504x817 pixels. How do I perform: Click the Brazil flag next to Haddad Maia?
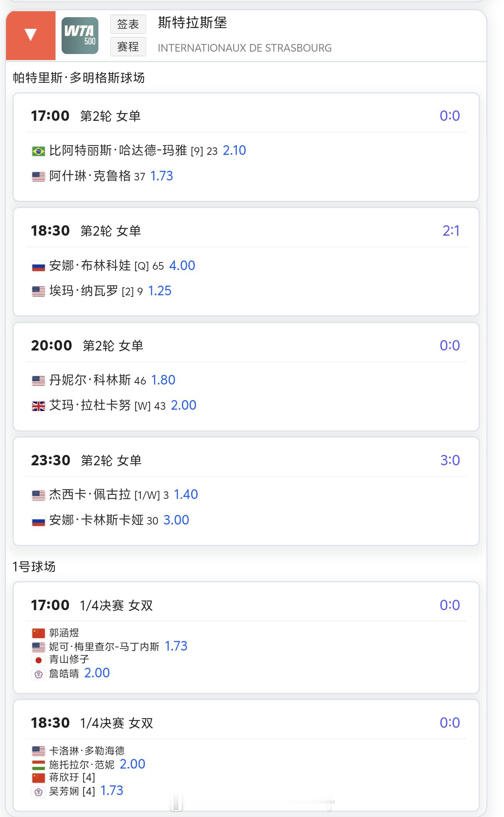click(38, 151)
